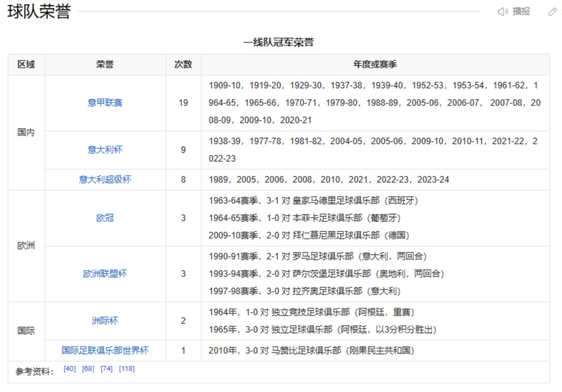Click the 洲际杯 count 2 cell
562x392 pixels.
(183, 321)
